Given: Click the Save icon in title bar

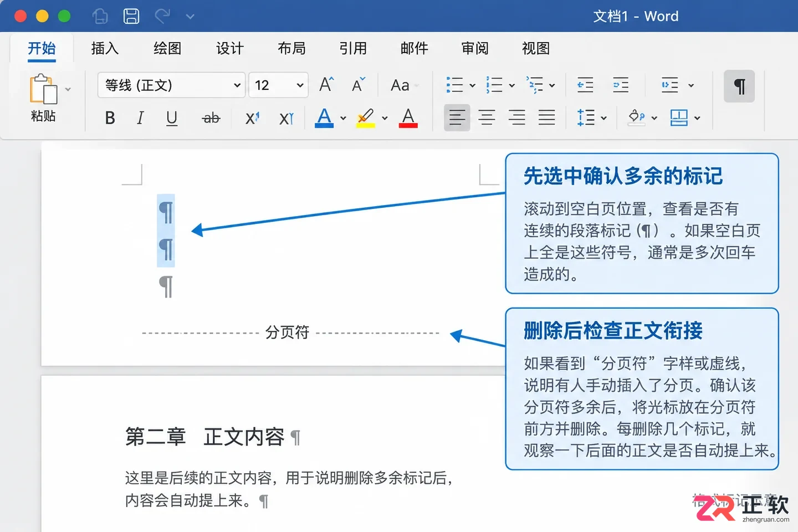Looking at the screenshot, I should (x=131, y=16).
